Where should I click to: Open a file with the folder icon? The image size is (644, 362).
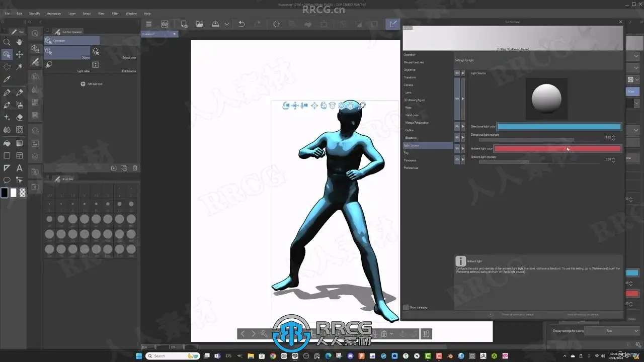pos(200,24)
